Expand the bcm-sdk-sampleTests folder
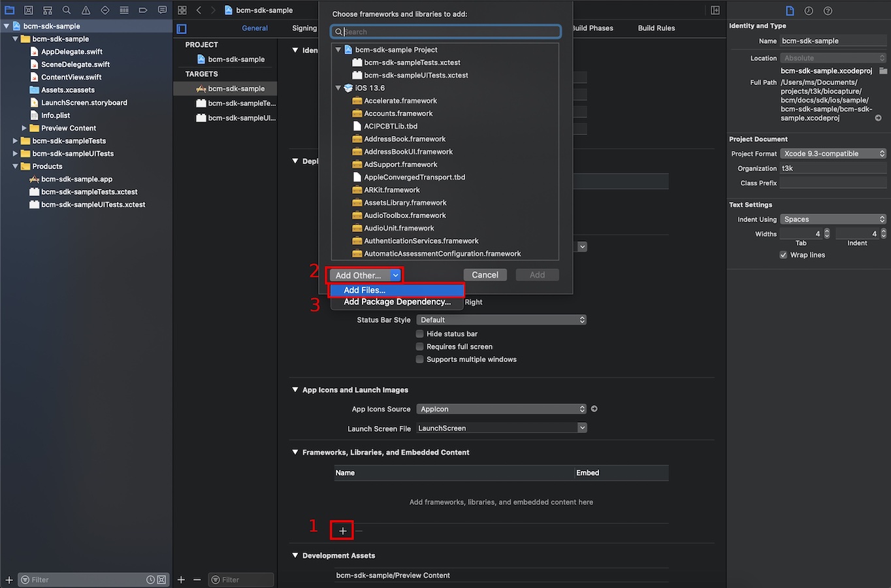The height and width of the screenshot is (588, 891). pyautogui.click(x=15, y=141)
